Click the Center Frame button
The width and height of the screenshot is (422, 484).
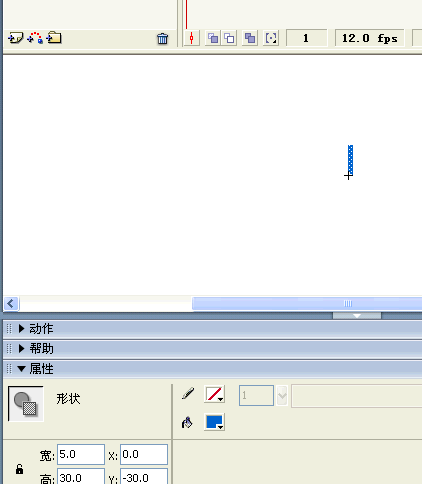pos(192,38)
